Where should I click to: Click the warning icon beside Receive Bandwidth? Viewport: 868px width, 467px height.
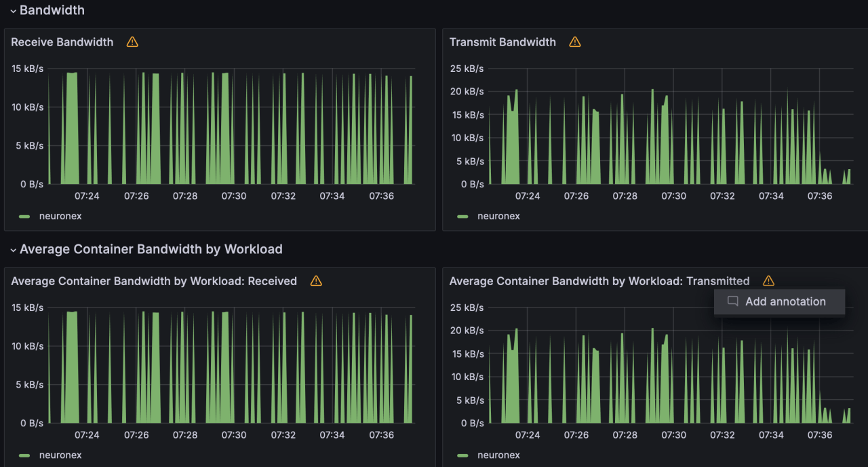tap(132, 42)
